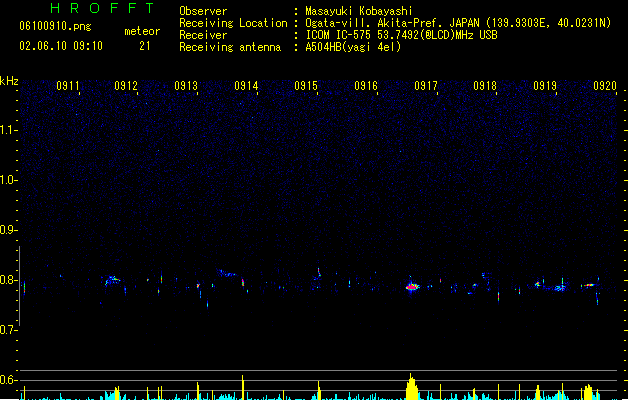Viewport: 629px width, 400px height.
Task: Click the antenna value A504HB(yagi 4el)
Action: tap(353, 47)
